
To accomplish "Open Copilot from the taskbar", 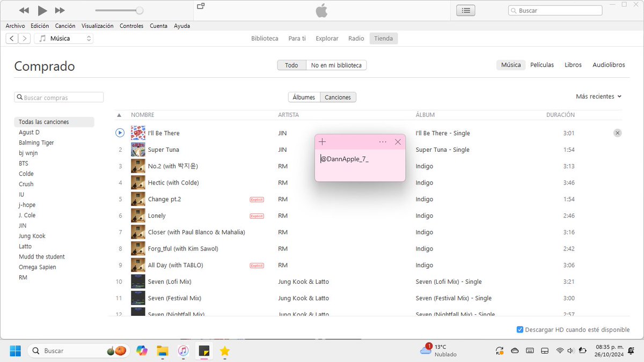I will coord(142,351).
